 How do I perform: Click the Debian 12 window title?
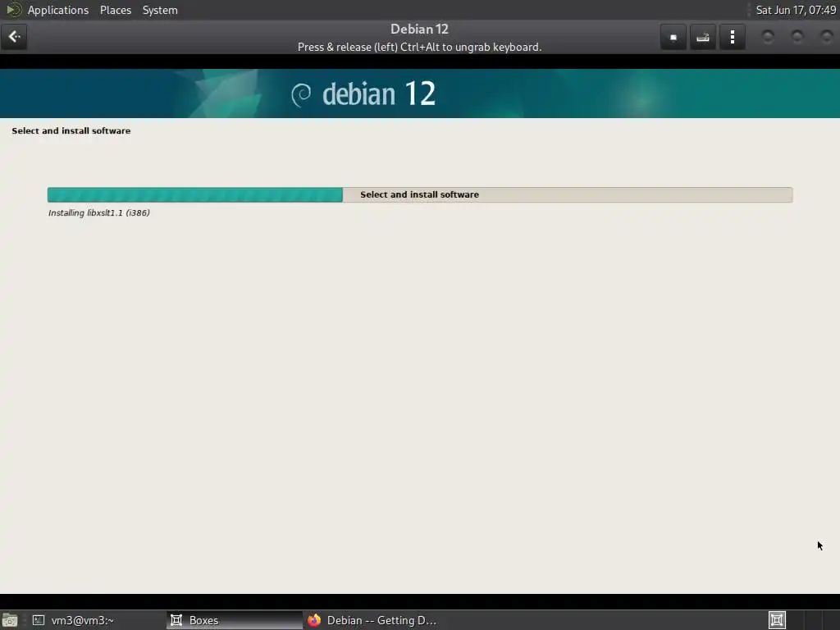[x=419, y=29]
